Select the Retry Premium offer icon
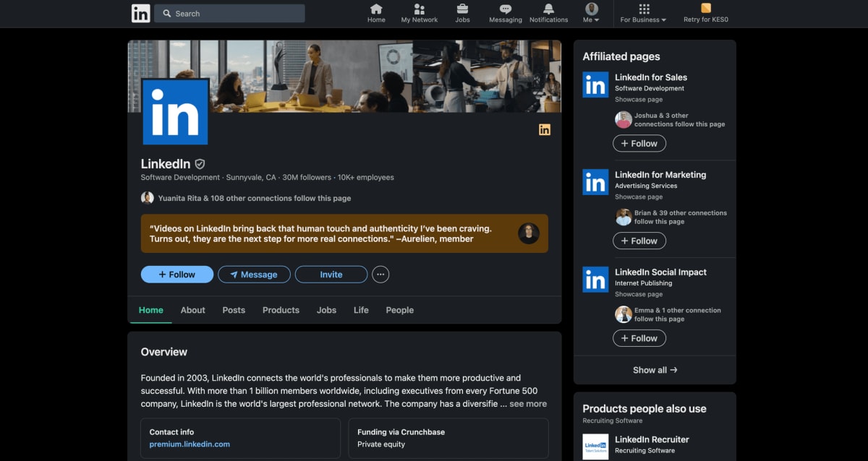Screen dimensions: 868x461 point(706,9)
